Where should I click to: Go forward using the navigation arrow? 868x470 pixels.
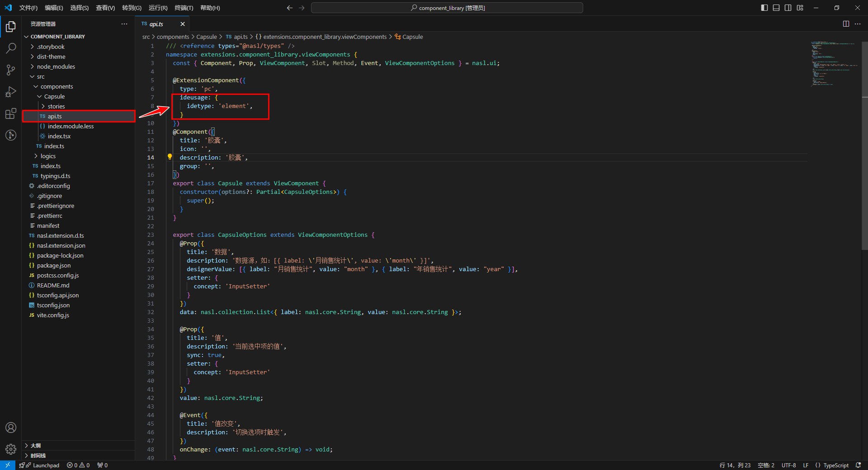coord(302,8)
